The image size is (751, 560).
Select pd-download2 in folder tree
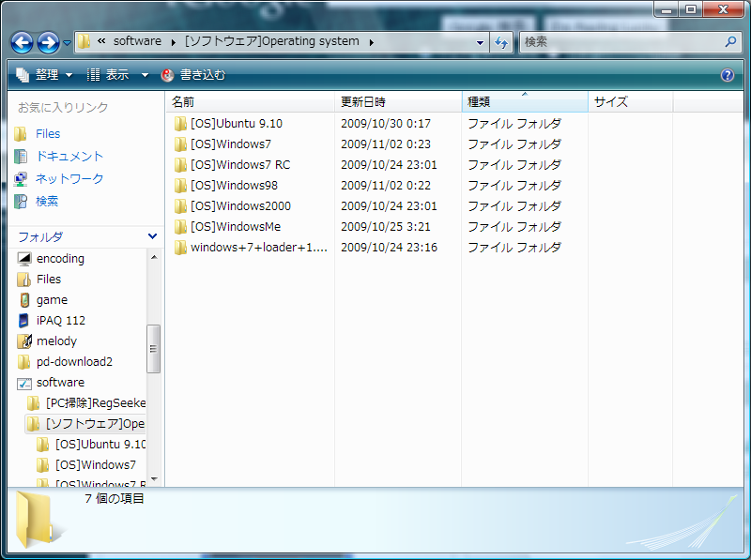74,361
